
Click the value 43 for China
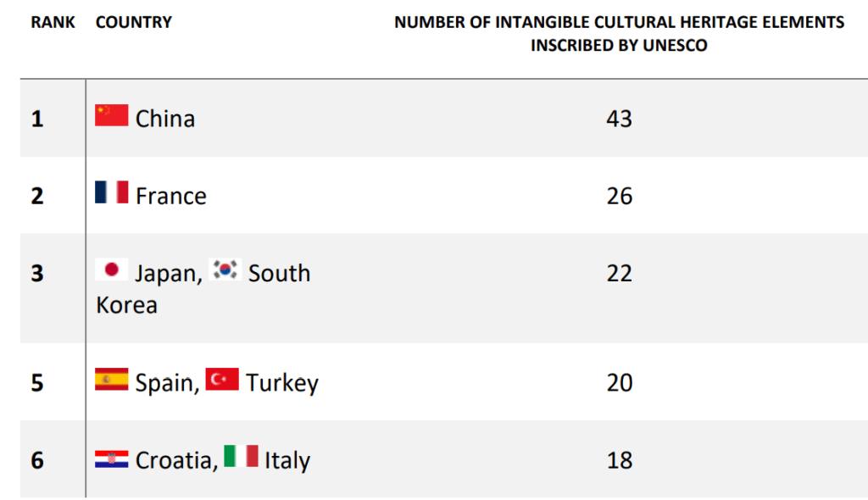point(619,119)
